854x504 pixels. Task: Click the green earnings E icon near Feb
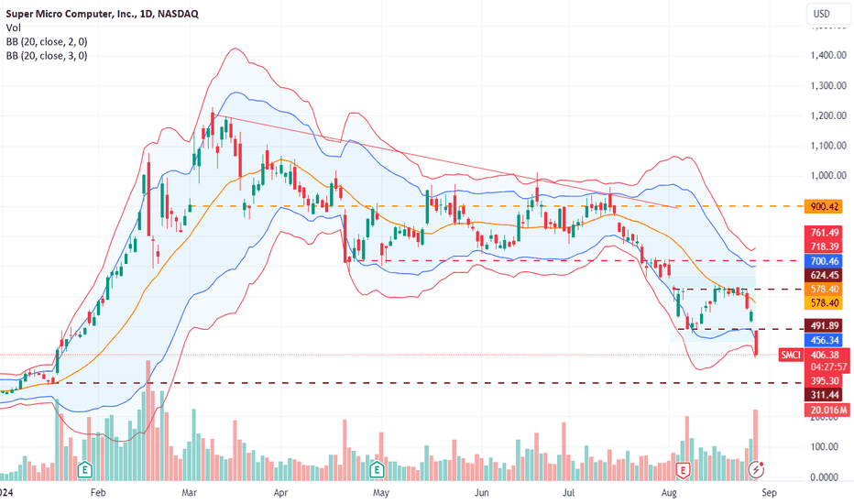84,469
